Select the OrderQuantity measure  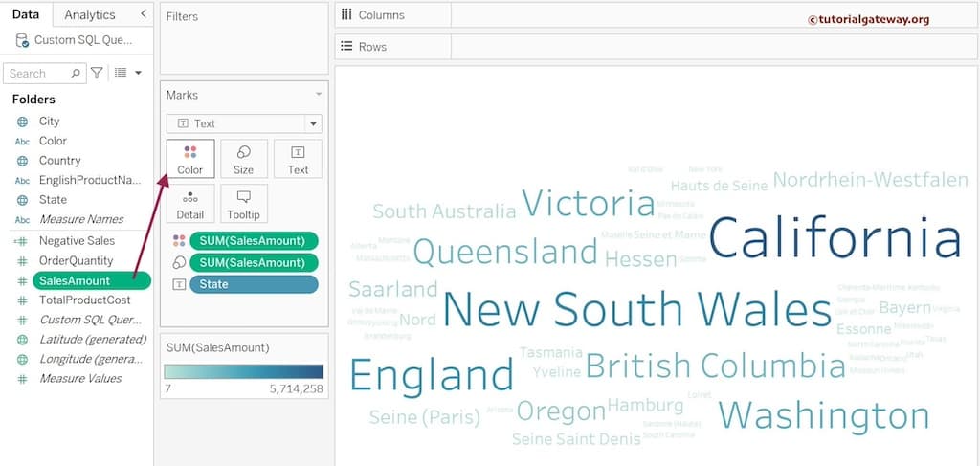76,260
